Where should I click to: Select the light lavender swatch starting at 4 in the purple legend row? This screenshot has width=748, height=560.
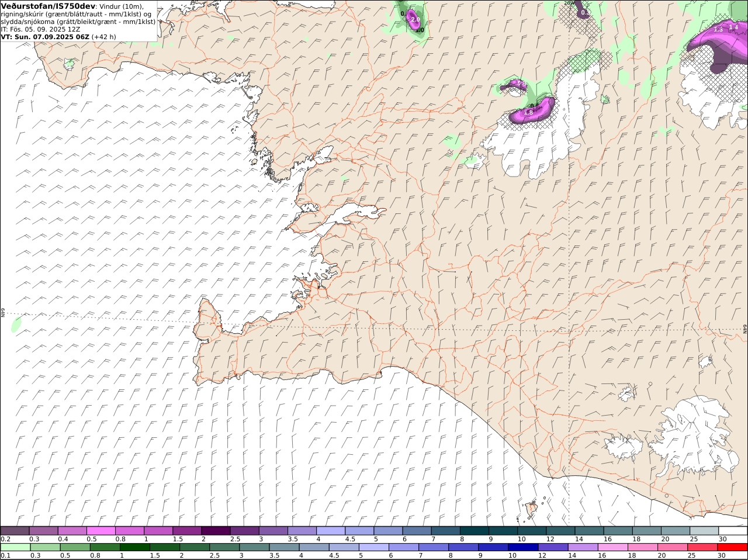coord(331,530)
